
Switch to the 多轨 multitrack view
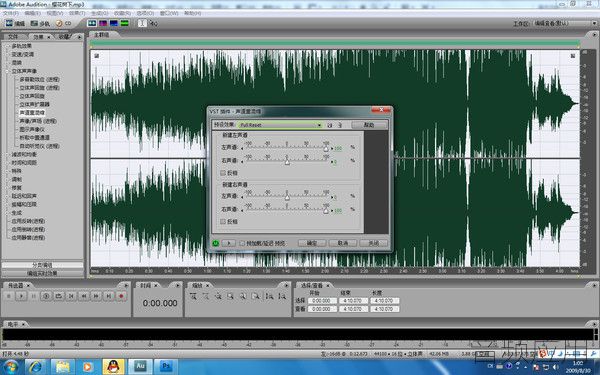tap(40, 23)
